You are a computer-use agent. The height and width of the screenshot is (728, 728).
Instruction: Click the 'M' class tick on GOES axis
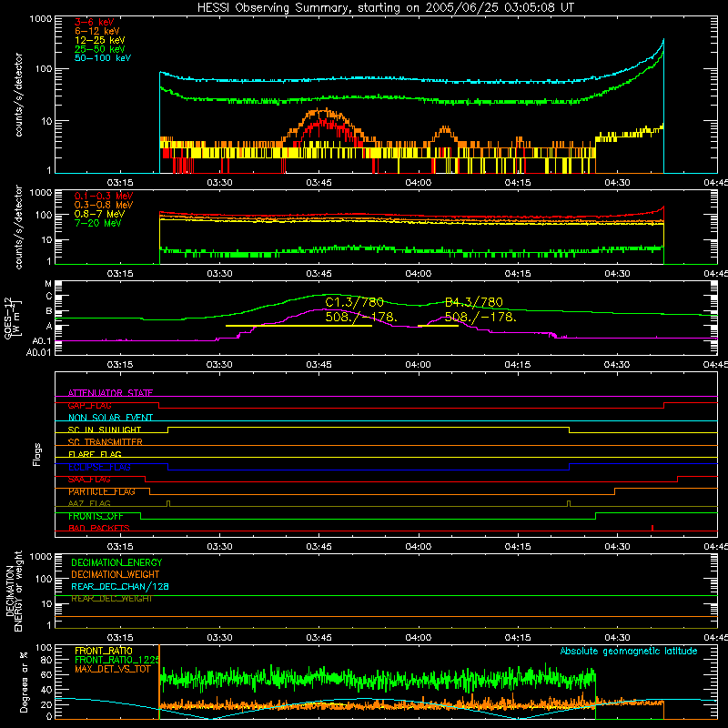pyautogui.click(x=48, y=284)
